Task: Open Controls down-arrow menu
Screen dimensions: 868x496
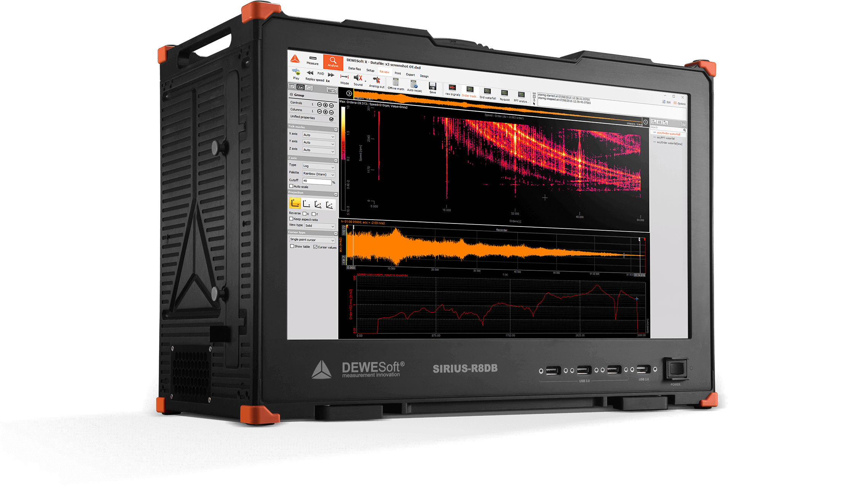Action: (332, 105)
